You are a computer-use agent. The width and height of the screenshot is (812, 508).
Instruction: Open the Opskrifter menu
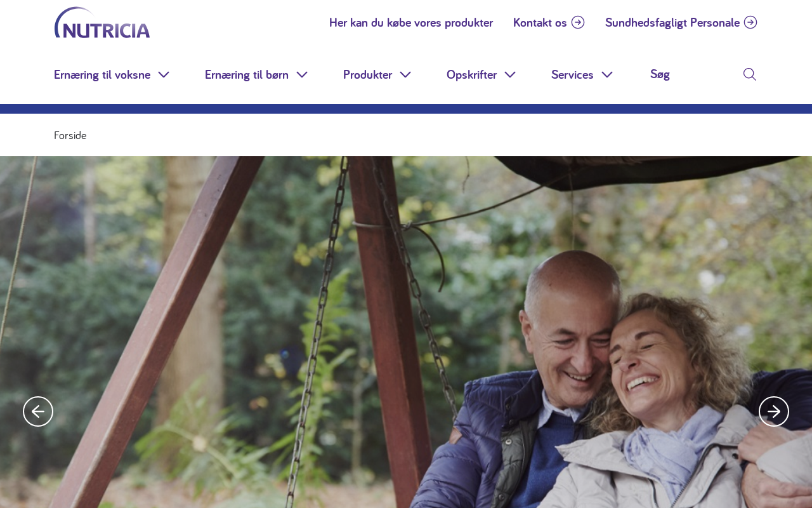(471, 74)
